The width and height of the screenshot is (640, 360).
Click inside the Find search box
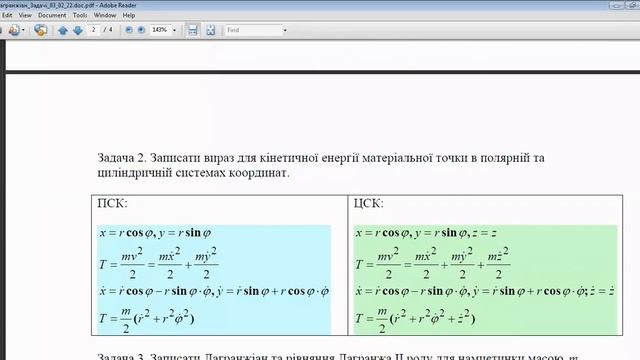tap(253, 30)
